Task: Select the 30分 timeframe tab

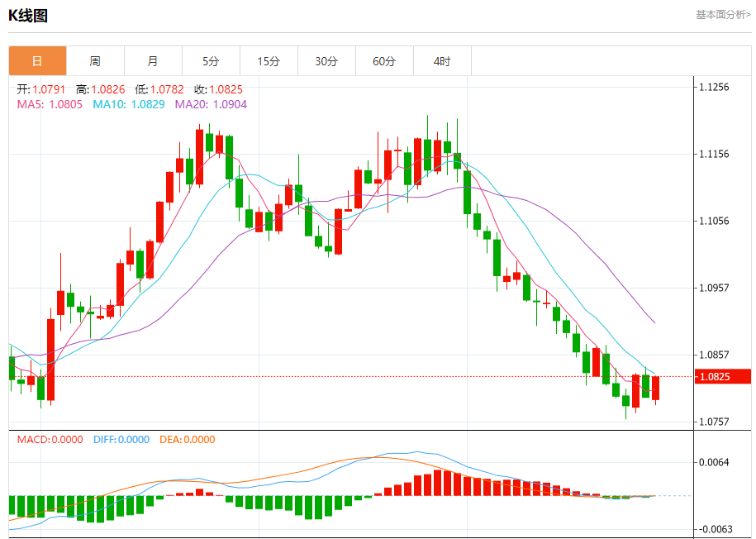Action: [326, 61]
